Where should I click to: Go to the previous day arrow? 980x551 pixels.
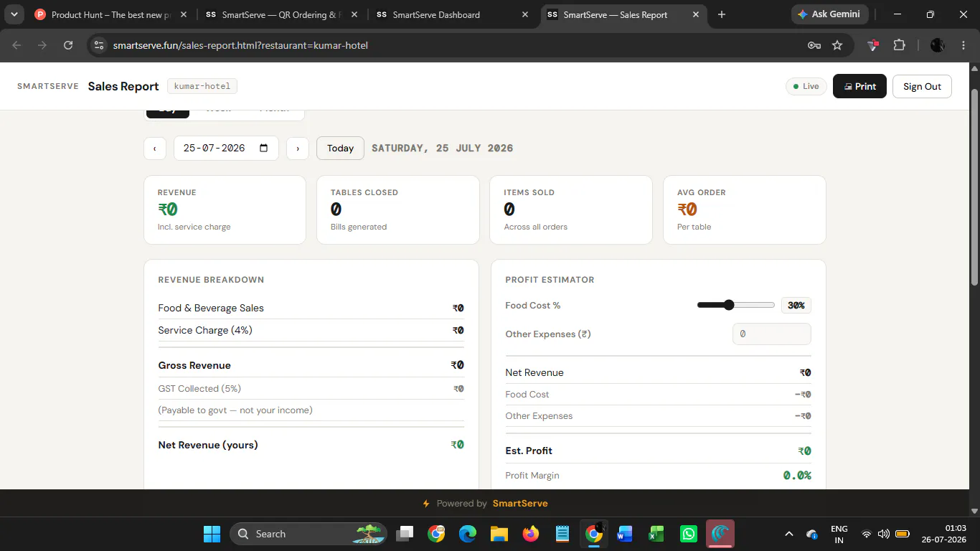(154, 148)
